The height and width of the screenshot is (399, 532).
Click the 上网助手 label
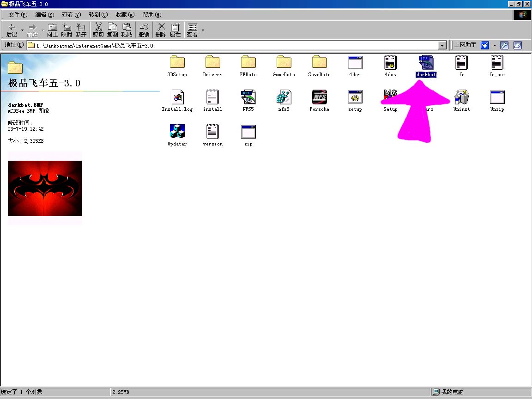pyautogui.click(x=465, y=45)
